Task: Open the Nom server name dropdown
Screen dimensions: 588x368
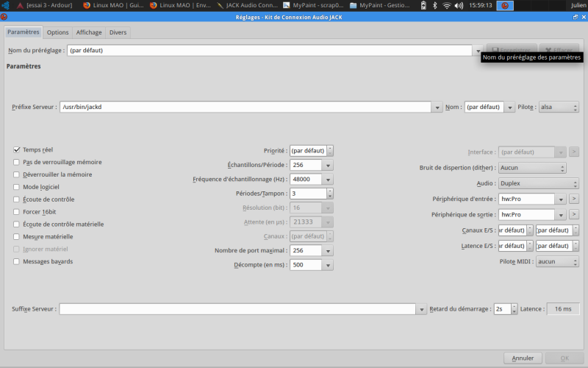Action: coord(509,107)
